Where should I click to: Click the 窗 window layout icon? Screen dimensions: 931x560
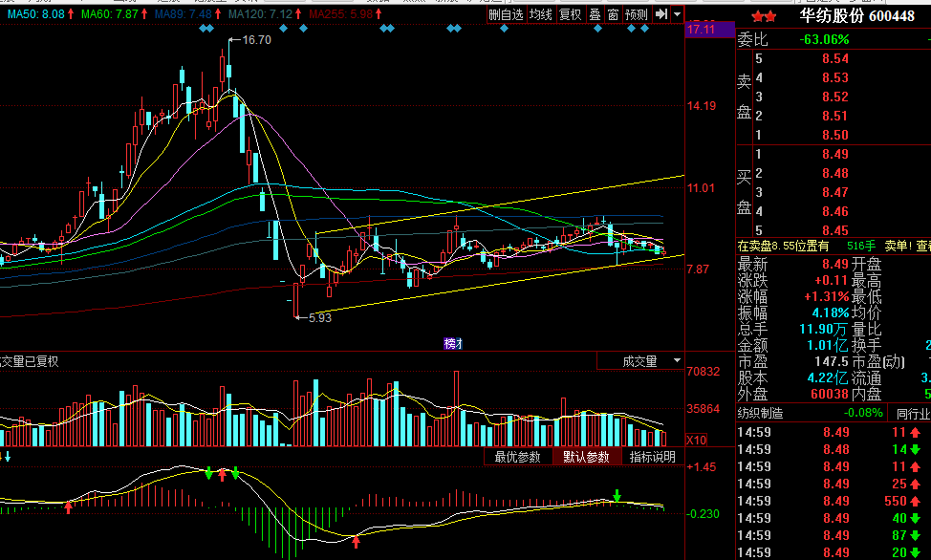pyautogui.click(x=613, y=14)
